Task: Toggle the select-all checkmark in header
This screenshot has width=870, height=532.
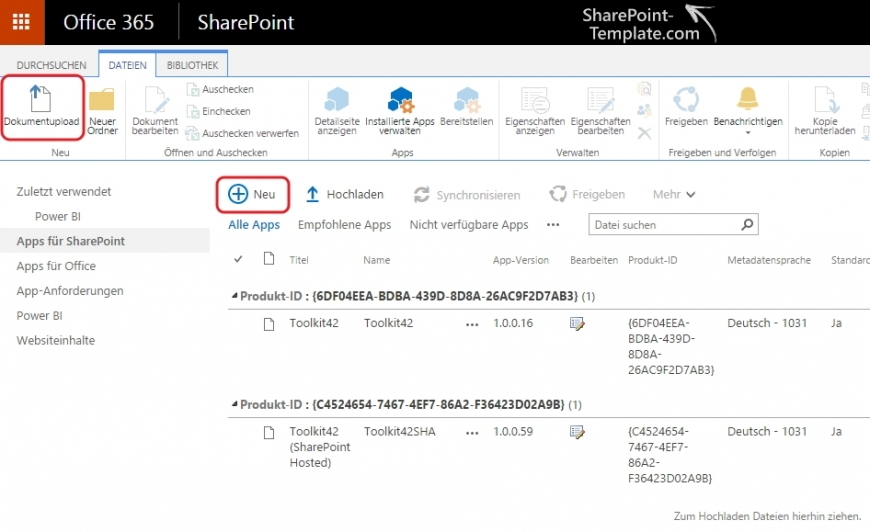Action: point(238,259)
